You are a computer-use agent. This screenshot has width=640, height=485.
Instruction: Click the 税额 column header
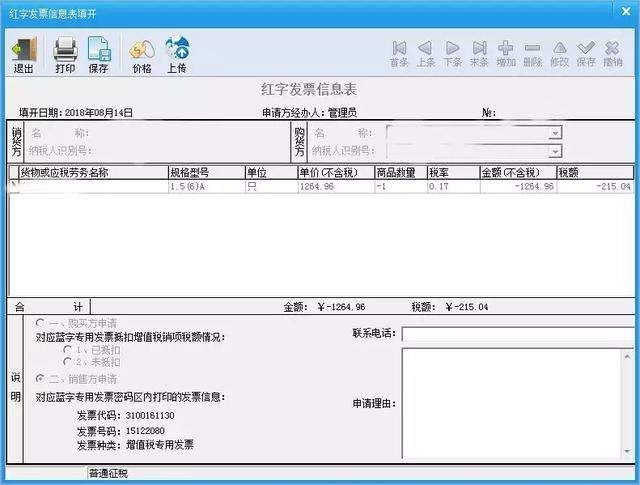pos(595,172)
